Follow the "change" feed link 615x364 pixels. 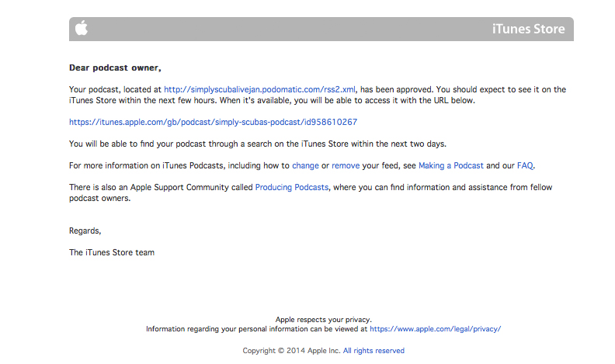pyautogui.click(x=305, y=165)
